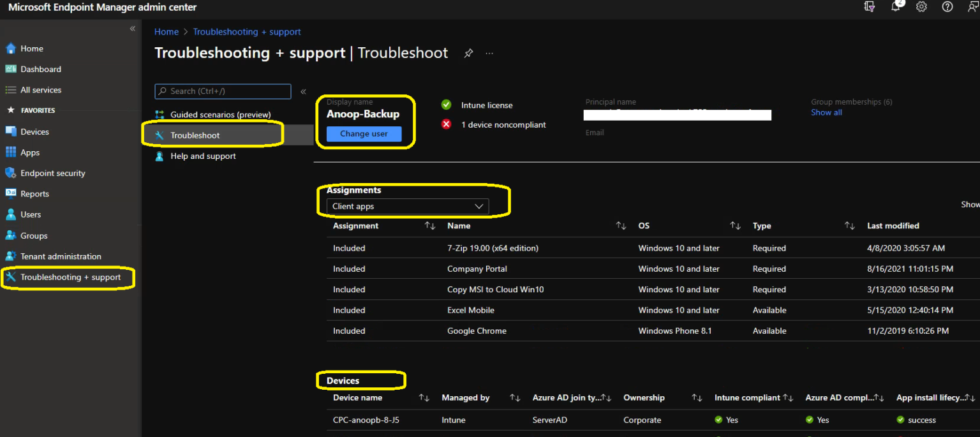Show all group memberships link
The width and height of the screenshot is (980, 437).
click(x=826, y=112)
